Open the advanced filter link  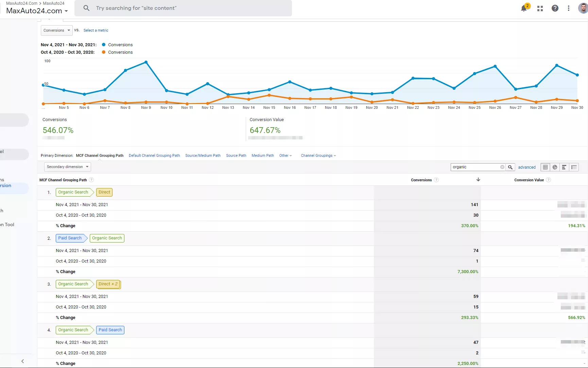click(x=527, y=167)
